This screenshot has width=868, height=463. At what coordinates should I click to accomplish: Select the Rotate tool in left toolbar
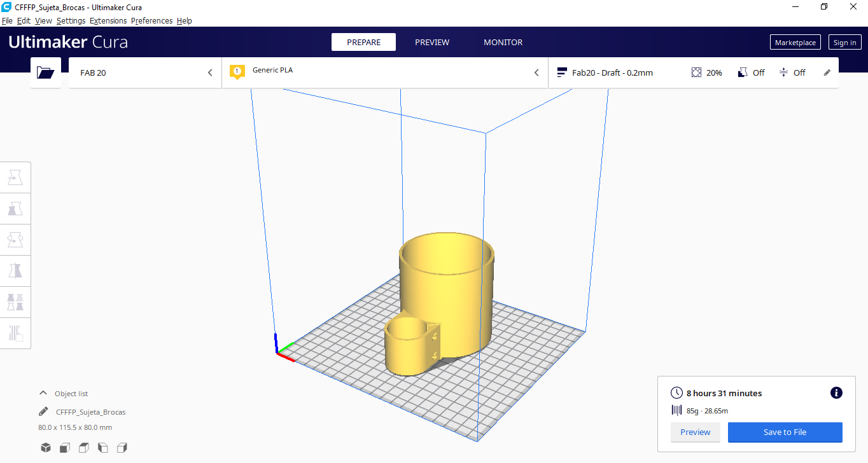point(15,240)
